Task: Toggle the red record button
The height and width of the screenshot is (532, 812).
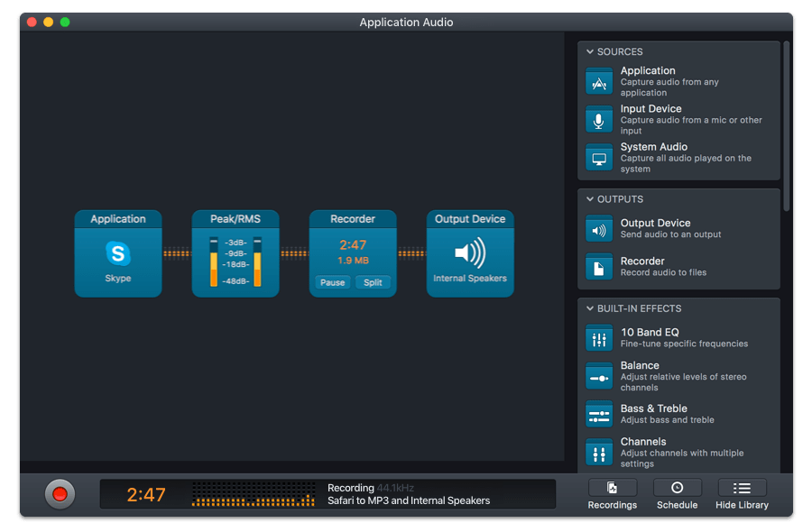Action: [x=60, y=493]
